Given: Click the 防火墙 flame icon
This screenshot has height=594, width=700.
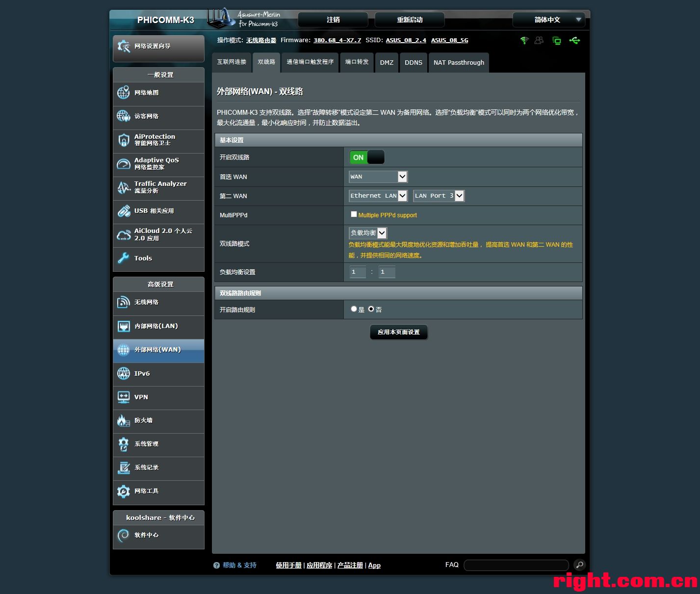Looking at the screenshot, I should pos(124,420).
